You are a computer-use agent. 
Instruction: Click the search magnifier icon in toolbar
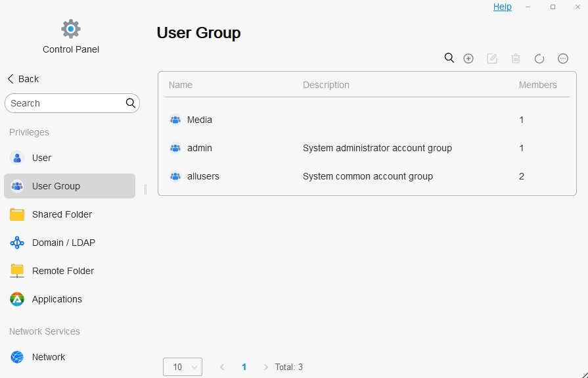click(449, 59)
